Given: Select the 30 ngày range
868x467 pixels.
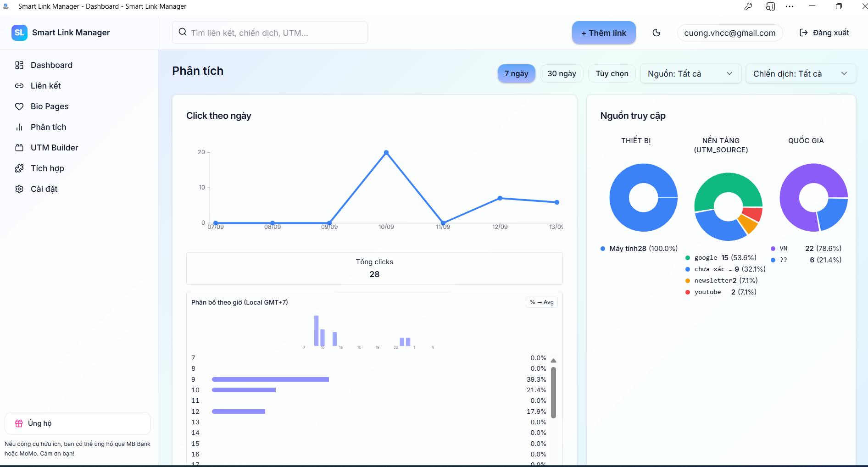Looking at the screenshot, I should 562,73.
